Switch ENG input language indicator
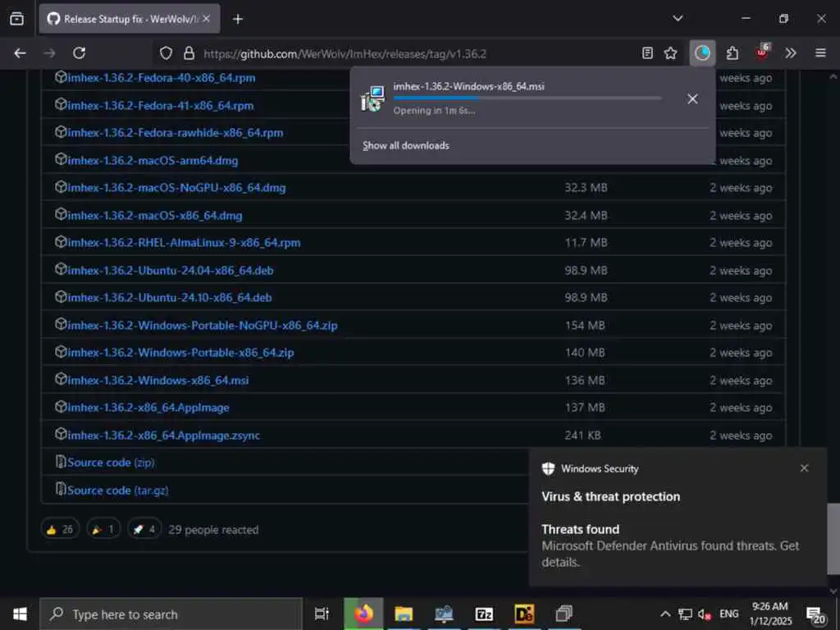 click(728, 614)
